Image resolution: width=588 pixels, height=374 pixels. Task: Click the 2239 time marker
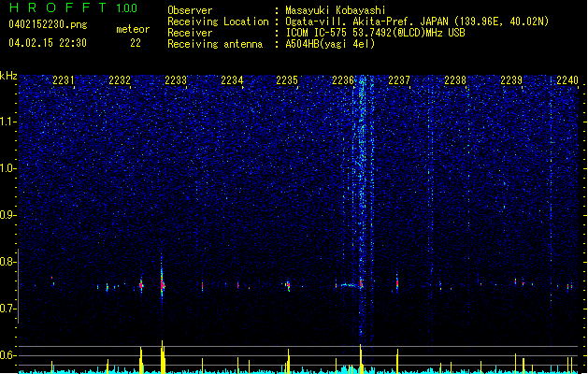click(511, 80)
